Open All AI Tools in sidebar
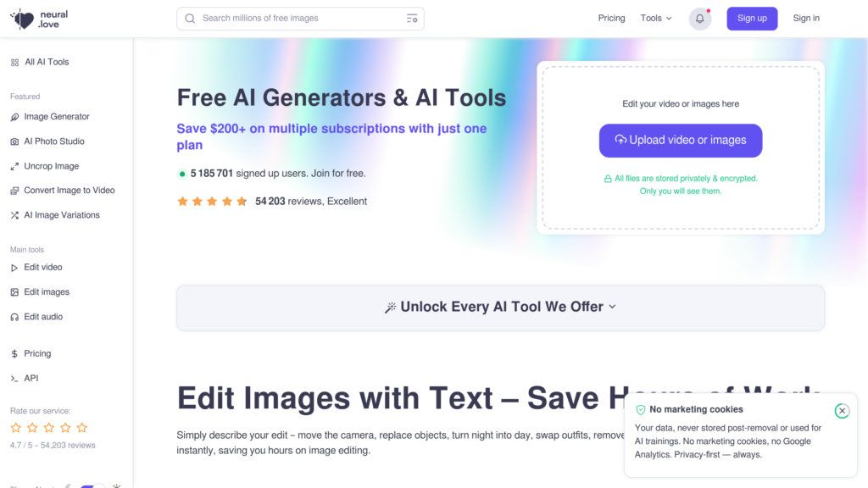The height and width of the screenshot is (488, 868). 40,62
